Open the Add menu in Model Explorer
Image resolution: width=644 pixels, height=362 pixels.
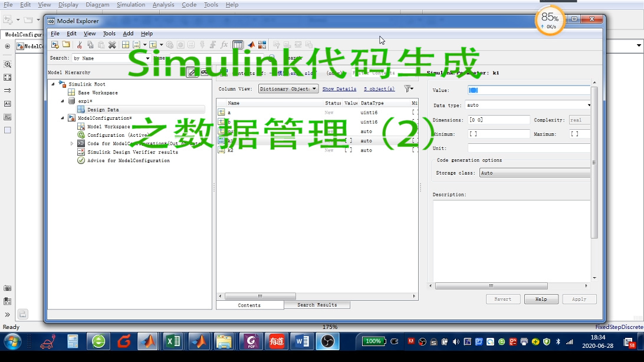click(128, 34)
